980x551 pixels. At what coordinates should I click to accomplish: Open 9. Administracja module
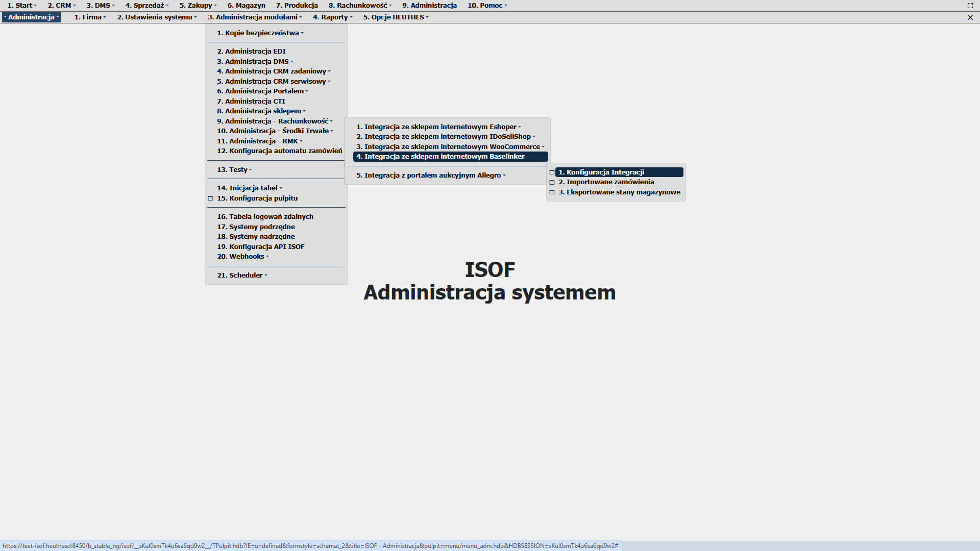click(x=429, y=6)
